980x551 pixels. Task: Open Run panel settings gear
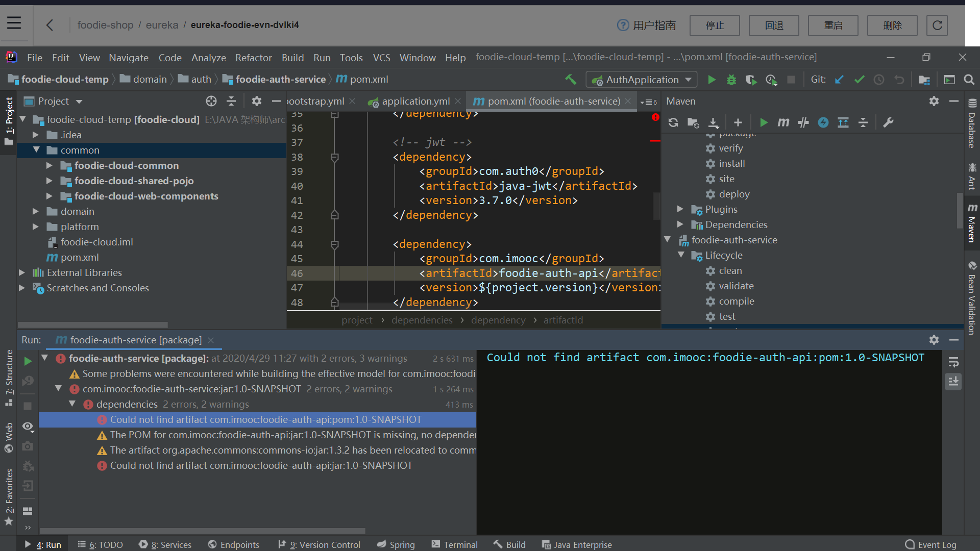[934, 340]
